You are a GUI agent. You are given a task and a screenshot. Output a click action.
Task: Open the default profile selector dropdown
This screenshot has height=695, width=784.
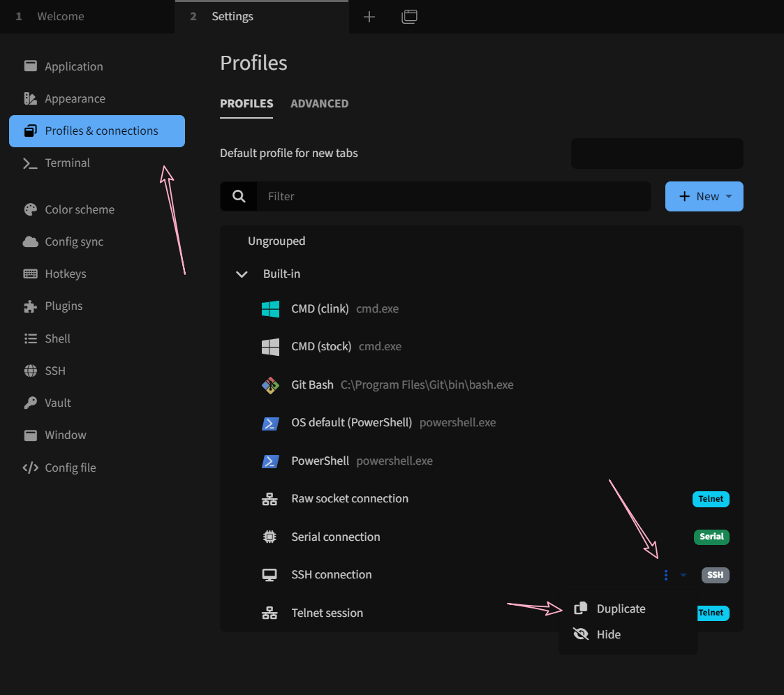tap(656, 154)
